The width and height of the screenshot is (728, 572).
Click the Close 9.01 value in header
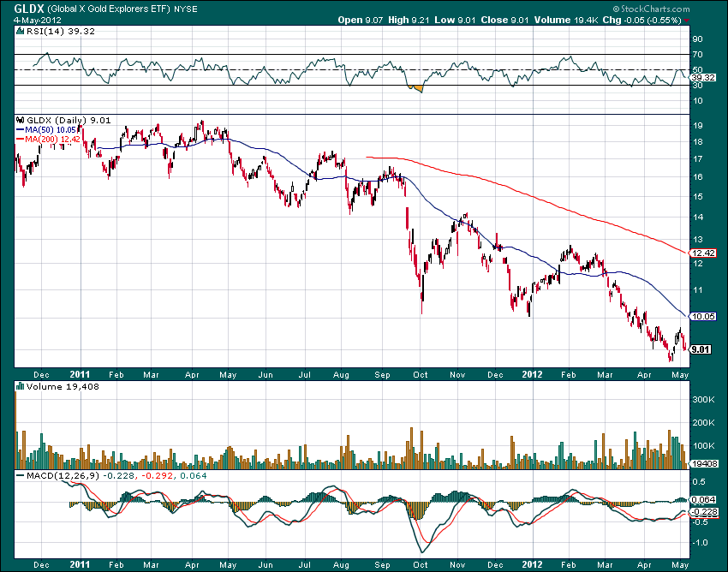(x=504, y=20)
